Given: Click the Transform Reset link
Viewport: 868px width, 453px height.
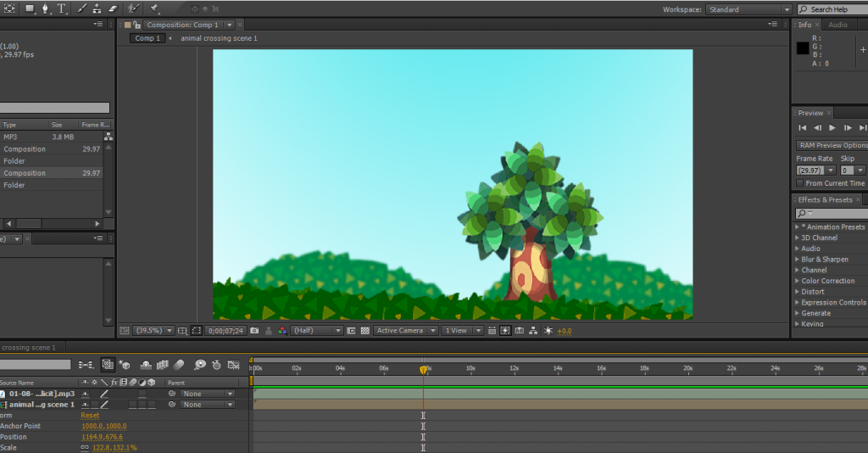Looking at the screenshot, I should (90, 416).
